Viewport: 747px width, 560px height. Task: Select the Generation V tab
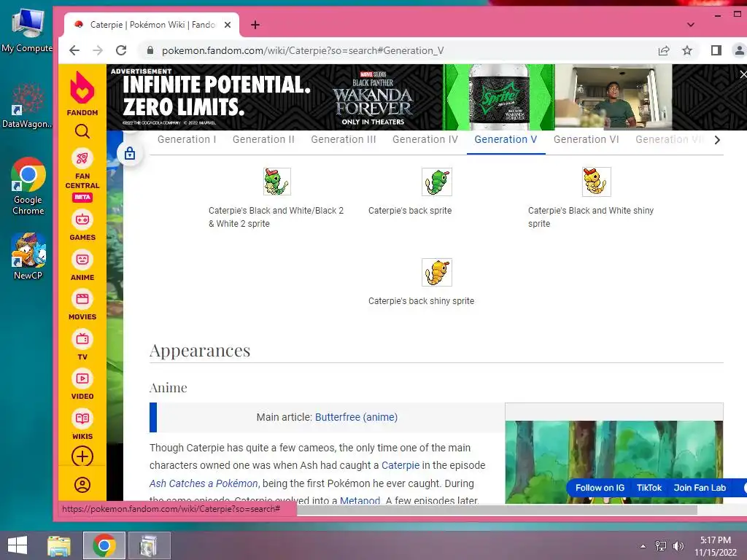pyautogui.click(x=506, y=139)
